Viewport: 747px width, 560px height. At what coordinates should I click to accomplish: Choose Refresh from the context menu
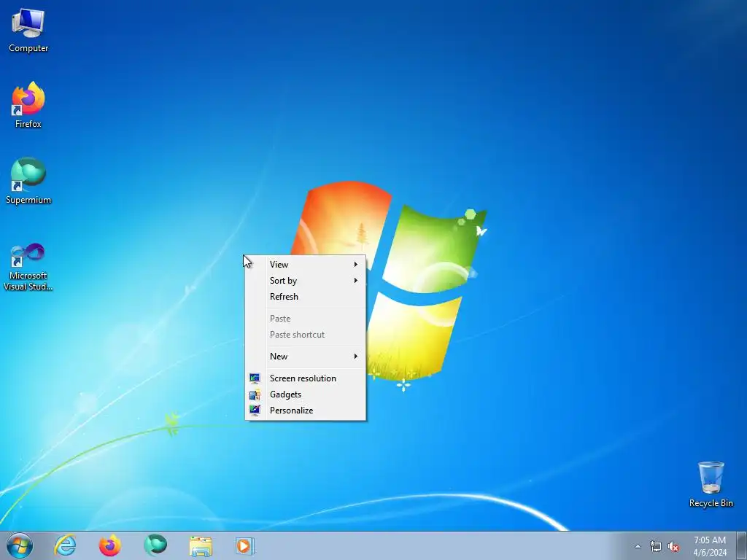(306, 297)
